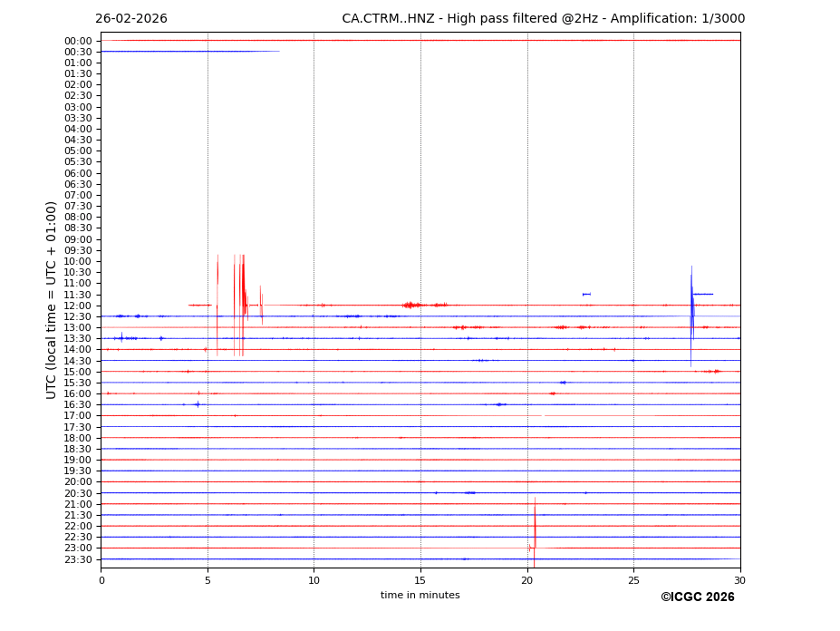Screen dimensions: 840x631
Task: Click the 26-02-2026 date label
Action: click(130, 19)
